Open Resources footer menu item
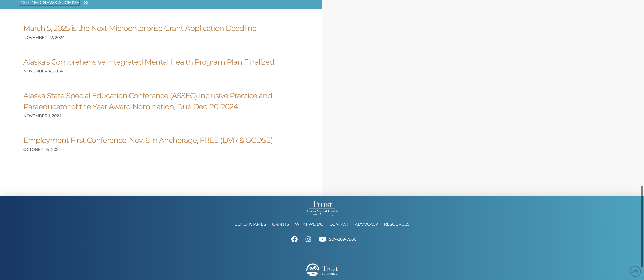The image size is (644, 280). tap(397, 224)
